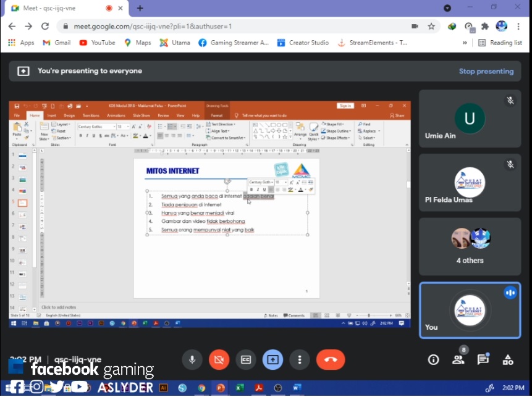Open the Chrome extensions puzzle icon
The width and height of the screenshot is (532, 397).
tap(485, 27)
